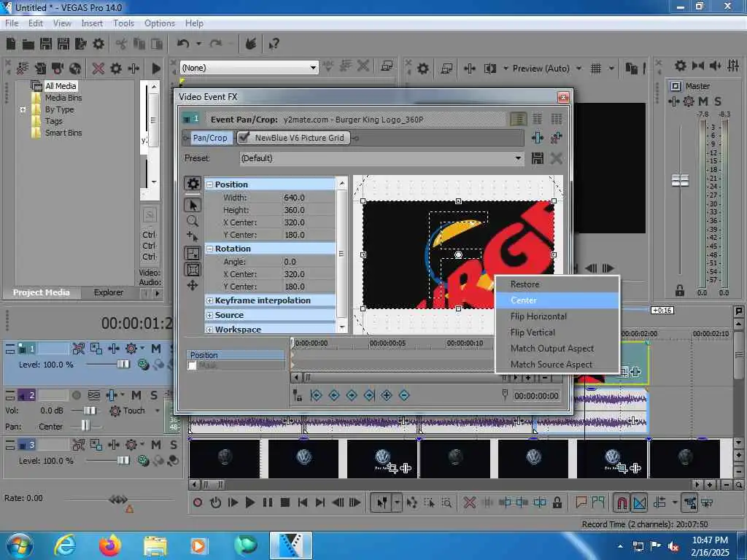
Task: Select Smart Bins in the tree
Action: (63, 133)
